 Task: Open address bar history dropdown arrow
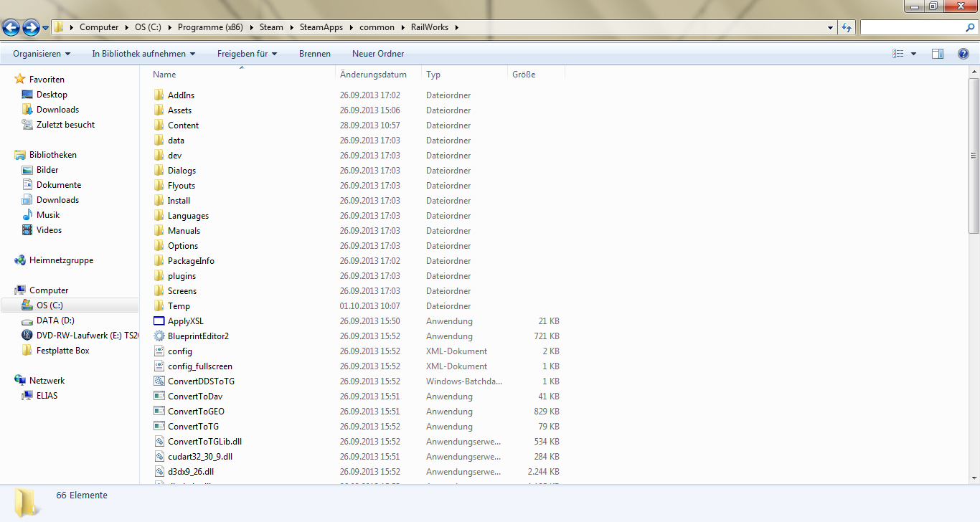click(831, 27)
